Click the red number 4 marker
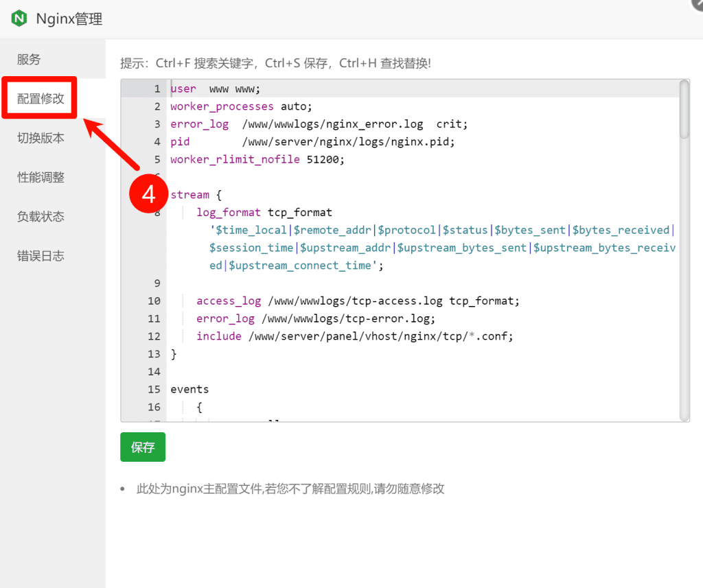This screenshot has width=703, height=588. point(148,194)
